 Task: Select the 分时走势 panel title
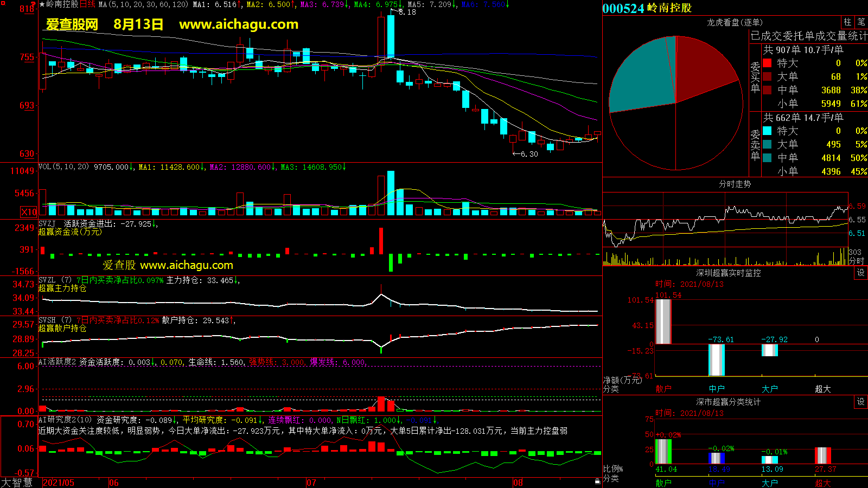click(735, 184)
